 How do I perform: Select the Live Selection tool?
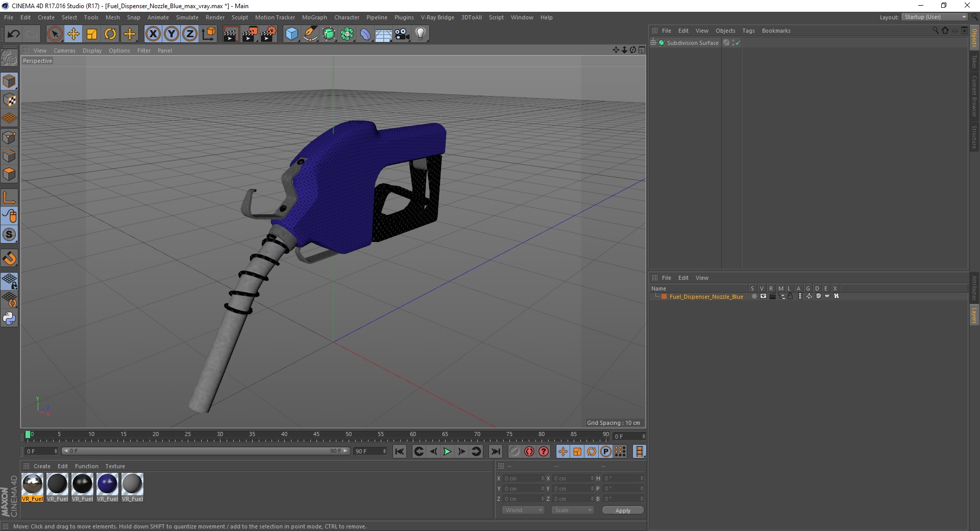55,34
